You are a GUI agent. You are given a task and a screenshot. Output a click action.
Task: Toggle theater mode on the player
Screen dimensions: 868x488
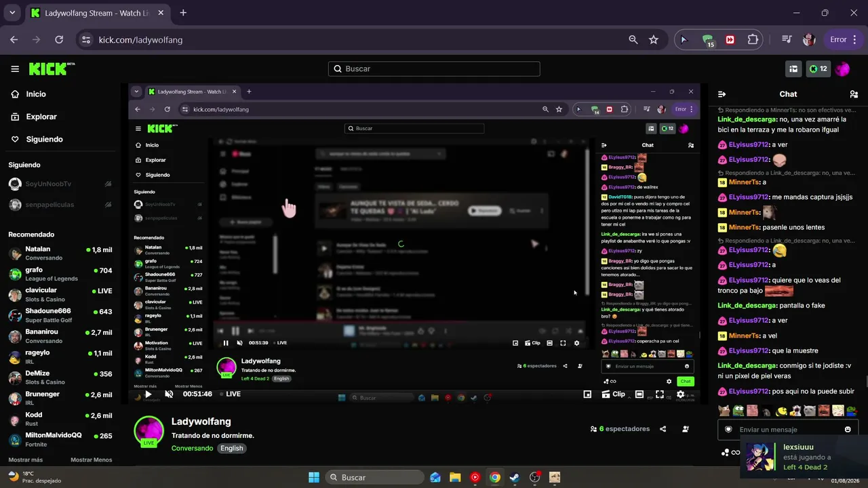point(639,394)
